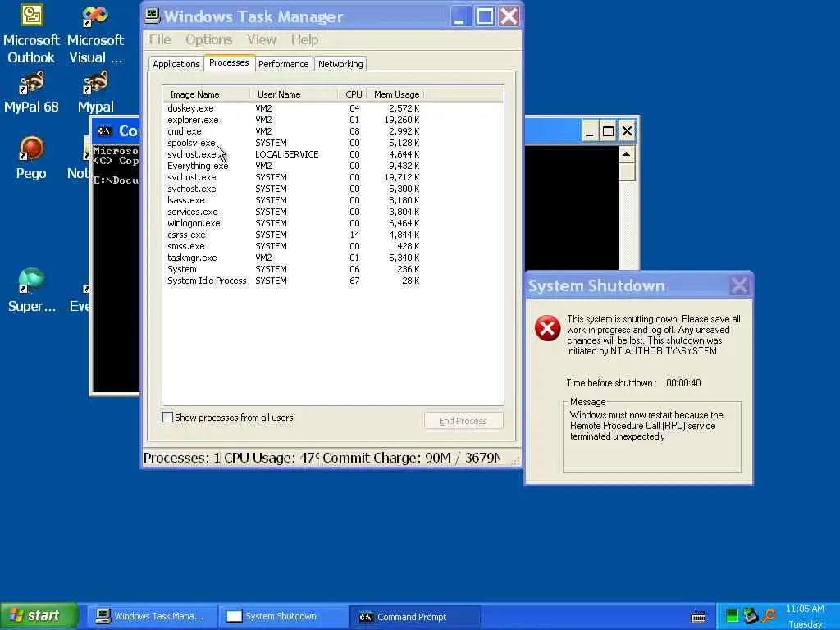Select the smss.exe process row
The image size is (840, 630).
click(294, 246)
